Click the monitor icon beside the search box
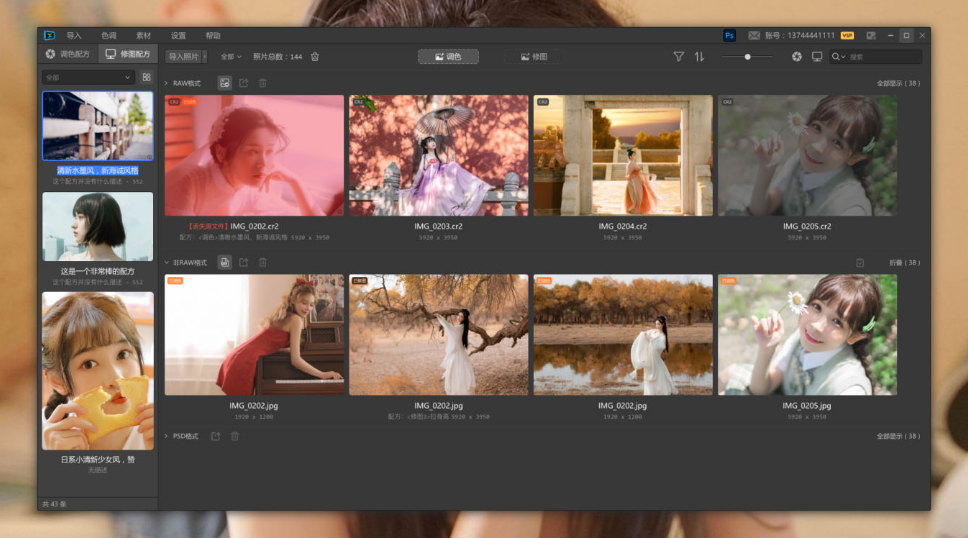 817,57
